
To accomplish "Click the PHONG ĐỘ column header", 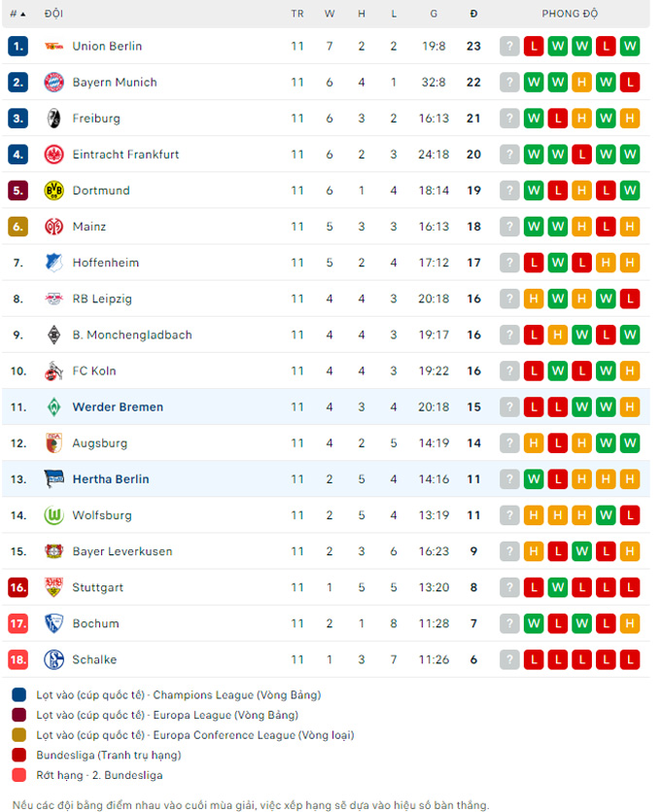I will (x=570, y=14).
